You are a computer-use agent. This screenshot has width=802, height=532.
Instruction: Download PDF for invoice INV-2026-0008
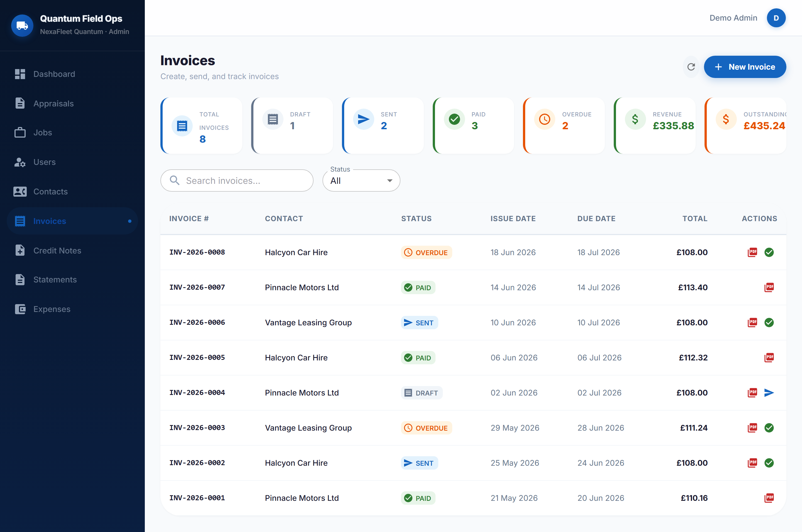[752, 252]
